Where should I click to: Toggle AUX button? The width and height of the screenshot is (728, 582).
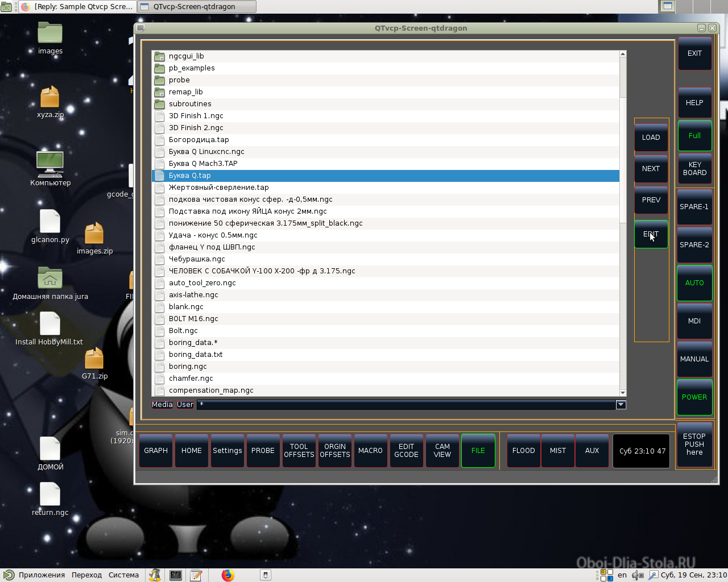tap(592, 451)
